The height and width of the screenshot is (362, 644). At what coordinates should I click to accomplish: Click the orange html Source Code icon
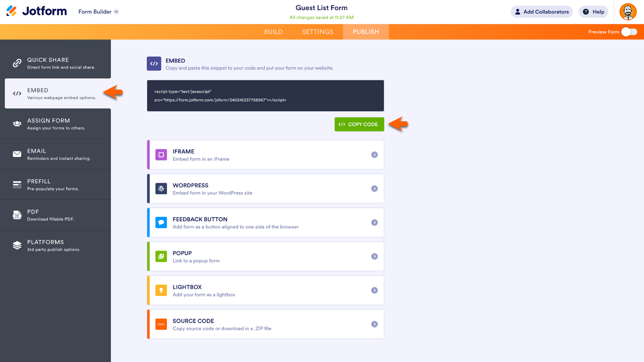click(x=161, y=324)
